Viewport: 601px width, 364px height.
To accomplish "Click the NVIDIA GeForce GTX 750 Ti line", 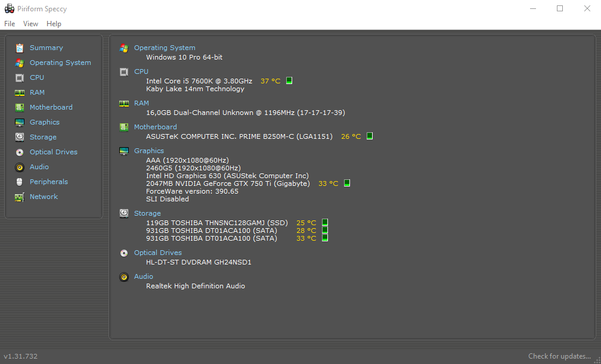I will click(x=228, y=183).
